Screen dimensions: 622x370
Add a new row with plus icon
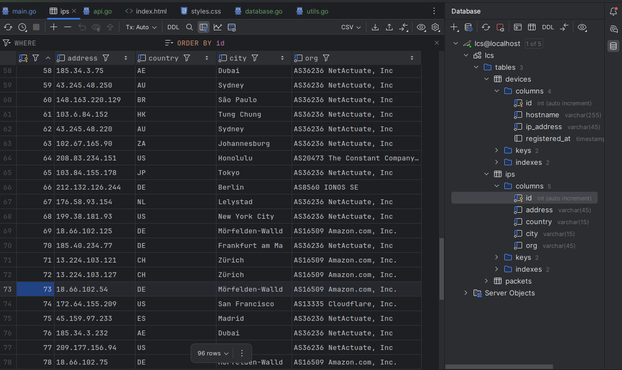click(x=54, y=27)
